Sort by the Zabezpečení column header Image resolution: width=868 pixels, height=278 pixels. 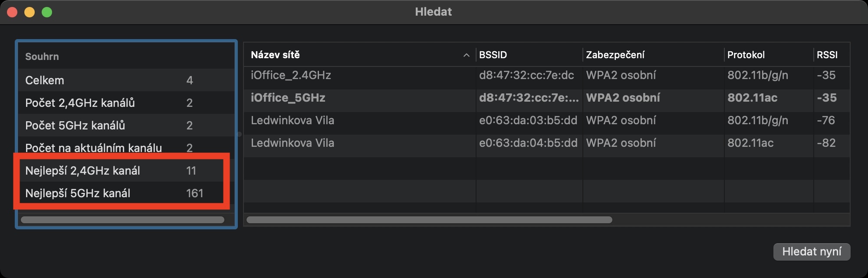pyautogui.click(x=615, y=55)
